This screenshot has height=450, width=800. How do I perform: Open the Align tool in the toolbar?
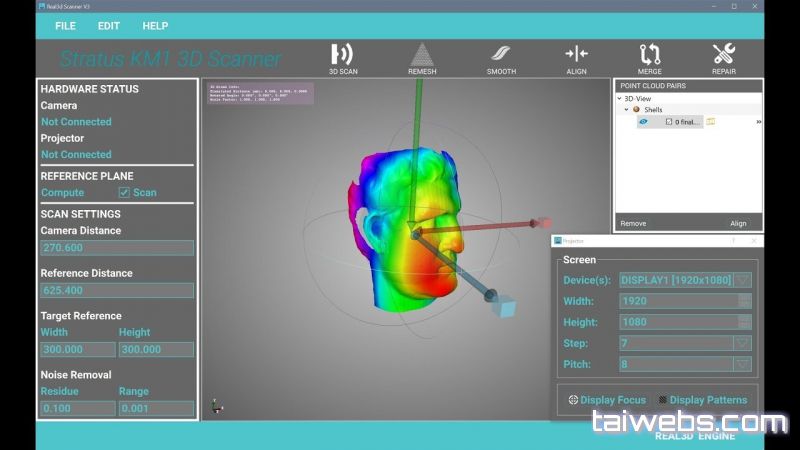click(x=576, y=55)
